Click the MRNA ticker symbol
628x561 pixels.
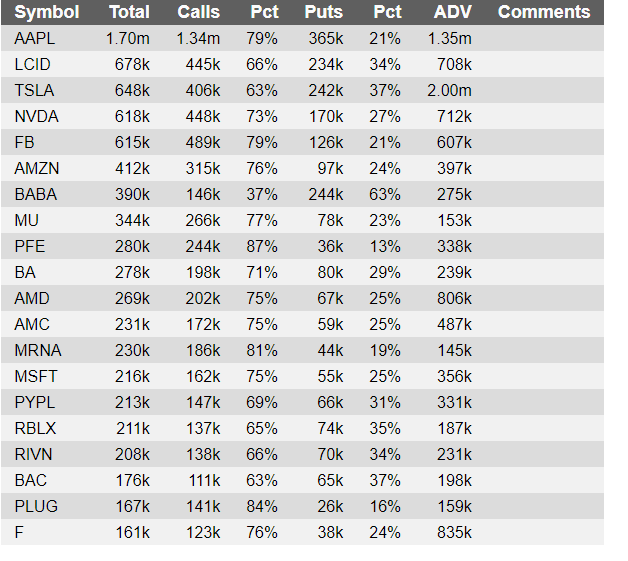[37, 350]
